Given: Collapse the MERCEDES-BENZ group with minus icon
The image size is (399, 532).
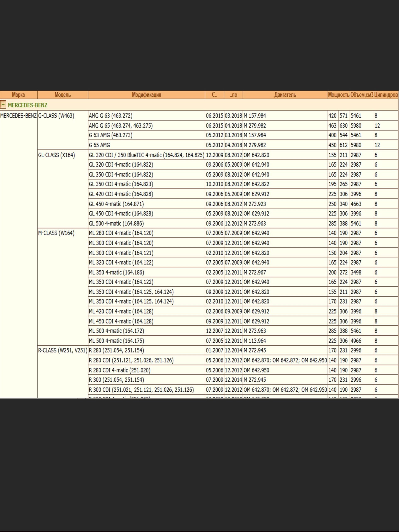Looking at the screenshot, I should pos(3,105).
